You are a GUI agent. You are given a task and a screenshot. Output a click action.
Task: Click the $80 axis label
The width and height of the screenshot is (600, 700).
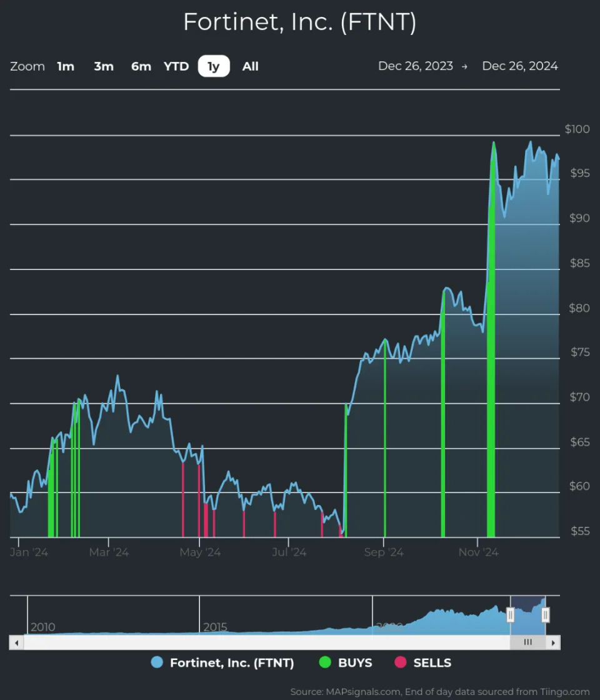click(579, 308)
